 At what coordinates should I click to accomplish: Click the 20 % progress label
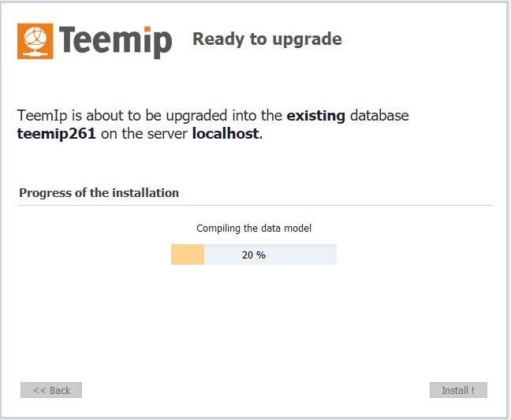(253, 255)
